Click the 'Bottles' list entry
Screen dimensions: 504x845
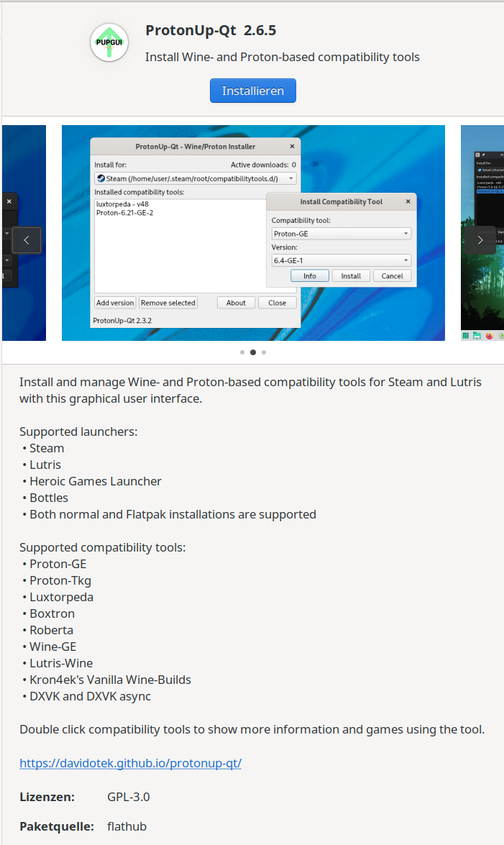click(49, 498)
